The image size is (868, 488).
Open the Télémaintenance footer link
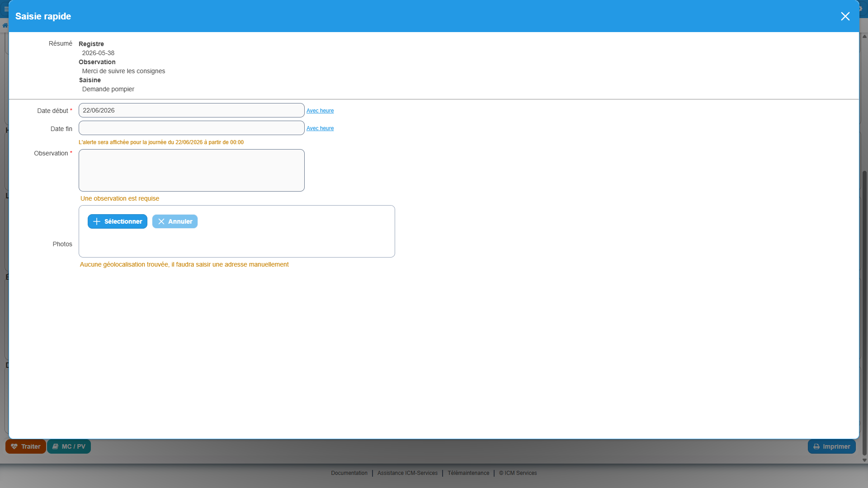pos(468,473)
